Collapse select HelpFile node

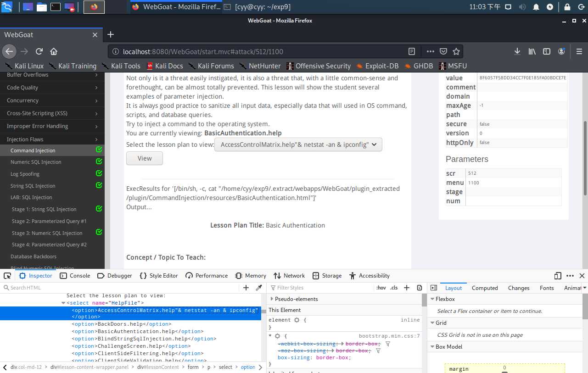pyautogui.click(x=63, y=303)
